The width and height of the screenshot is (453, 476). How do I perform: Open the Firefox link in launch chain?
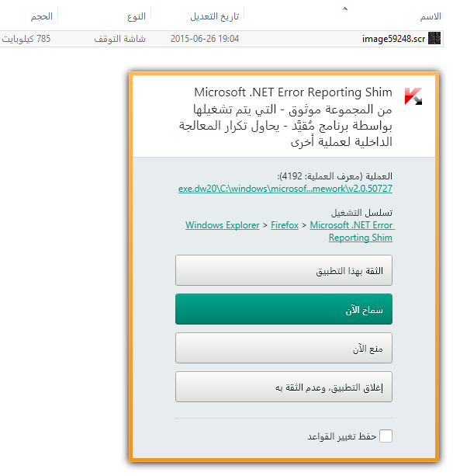click(285, 225)
